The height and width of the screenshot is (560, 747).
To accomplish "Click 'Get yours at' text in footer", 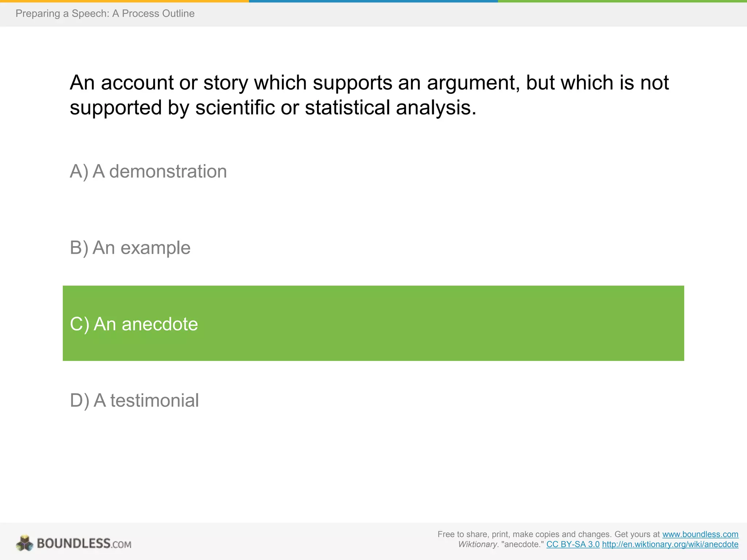I will (x=637, y=534).
